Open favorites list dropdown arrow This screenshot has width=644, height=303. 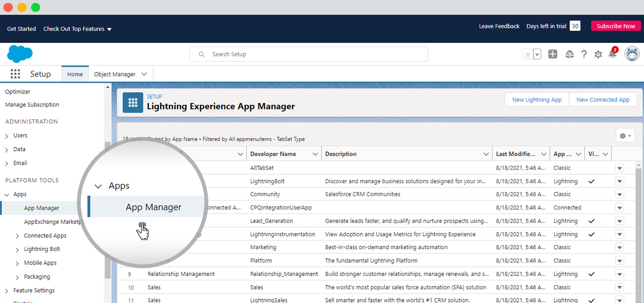pyautogui.click(x=537, y=54)
